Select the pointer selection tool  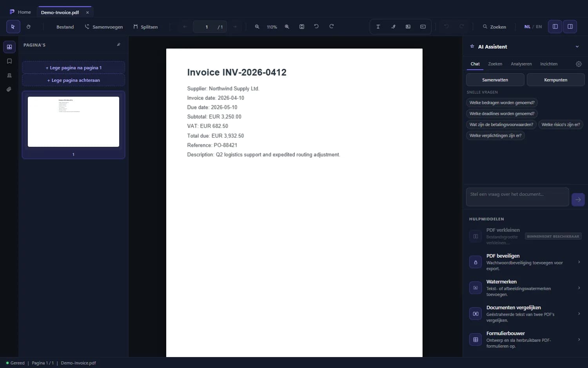(13, 27)
